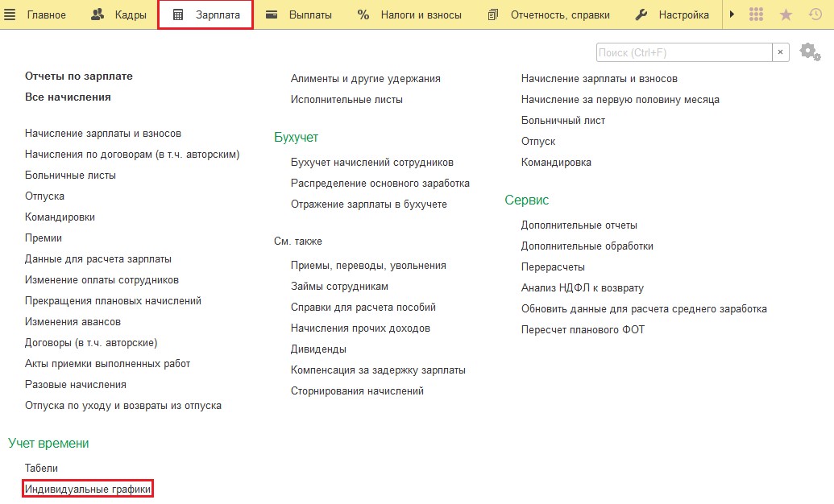The image size is (834, 504).
Task: Open Разовые начисления
Action: coord(76,384)
